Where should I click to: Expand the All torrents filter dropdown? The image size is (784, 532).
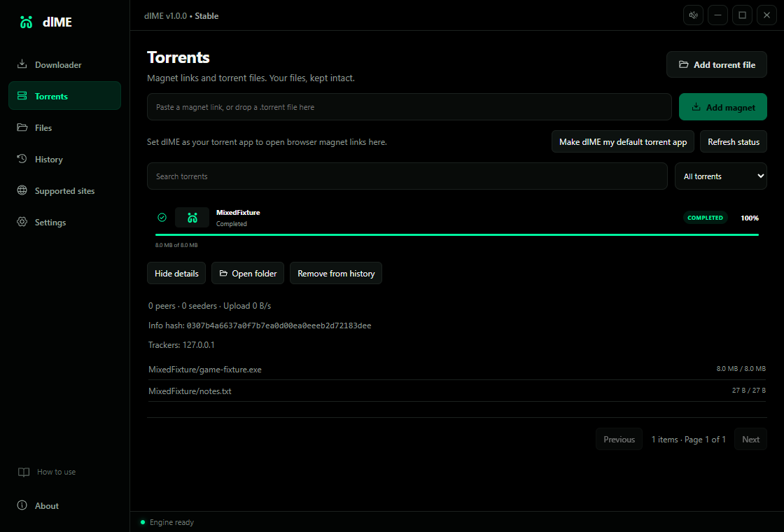point(720,176)
